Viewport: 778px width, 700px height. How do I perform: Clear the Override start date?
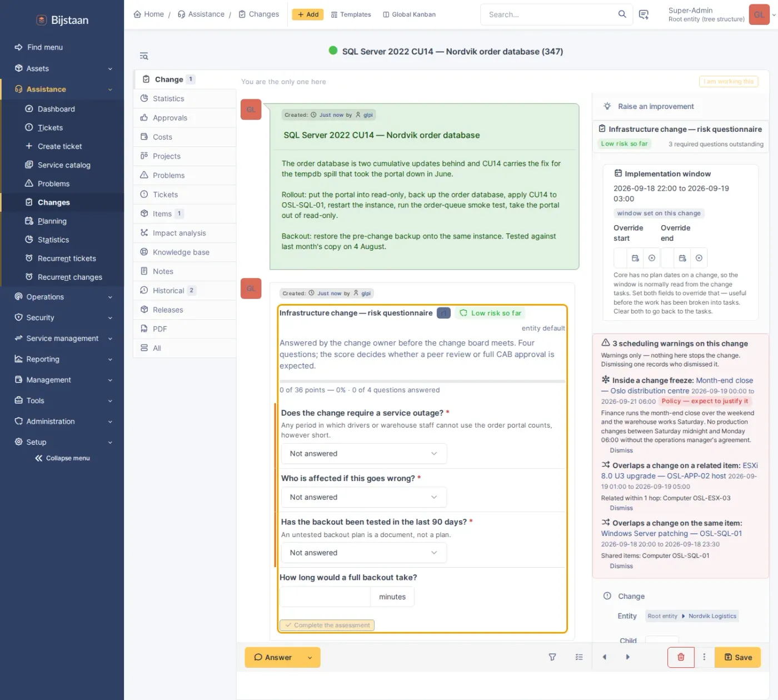pyautogui.click(x=652, y=258)
